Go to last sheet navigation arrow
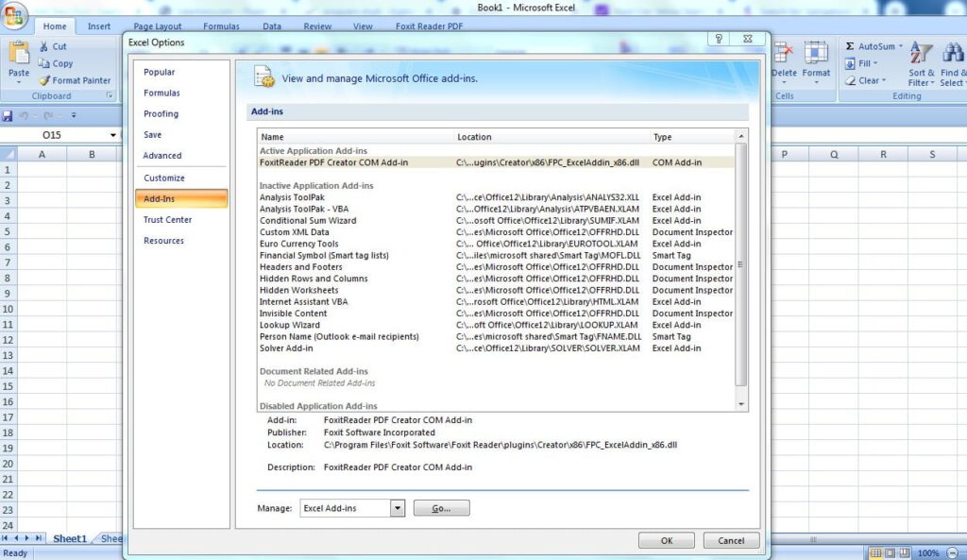This screenshot has height=560, width=967. pyautogui.click(x=38, y=538)
